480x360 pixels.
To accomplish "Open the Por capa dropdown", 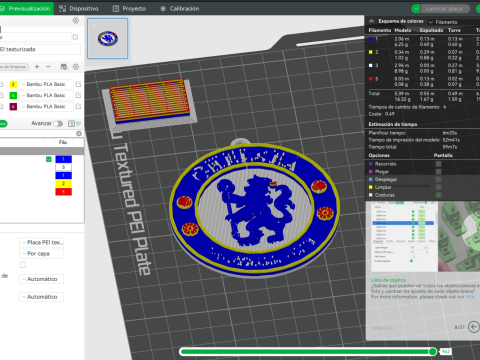I will [42, 254].
